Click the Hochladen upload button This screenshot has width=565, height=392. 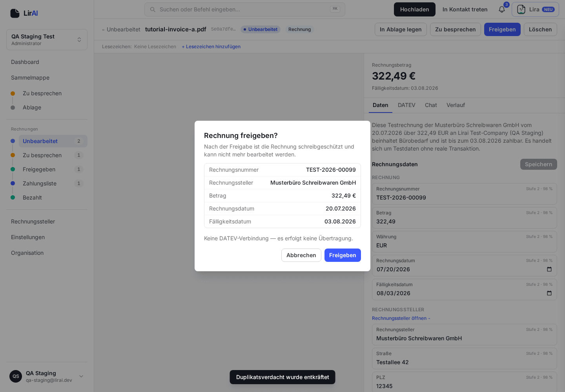[x=415, y=9]
